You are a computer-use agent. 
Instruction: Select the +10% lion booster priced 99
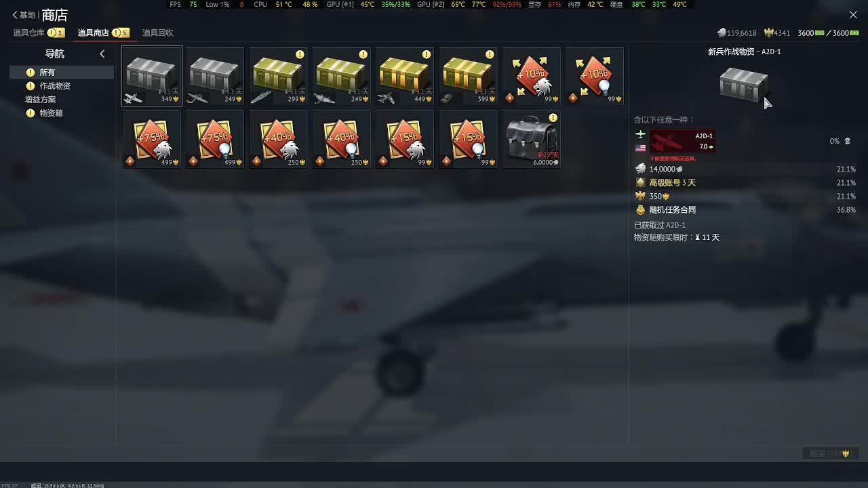(x=532, y=76)
